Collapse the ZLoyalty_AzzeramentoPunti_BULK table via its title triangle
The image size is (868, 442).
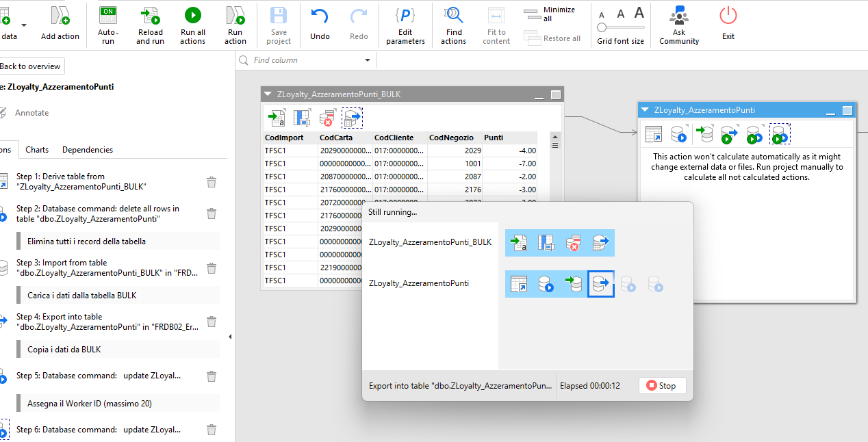pyautogui.click(x=269, y=94)
